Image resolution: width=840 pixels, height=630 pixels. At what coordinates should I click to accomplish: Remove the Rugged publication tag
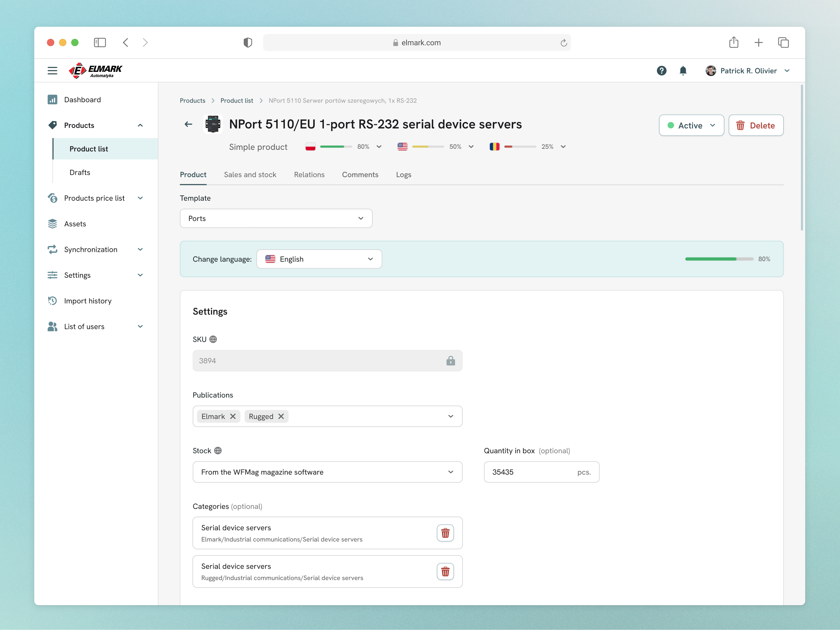[281, 416]
